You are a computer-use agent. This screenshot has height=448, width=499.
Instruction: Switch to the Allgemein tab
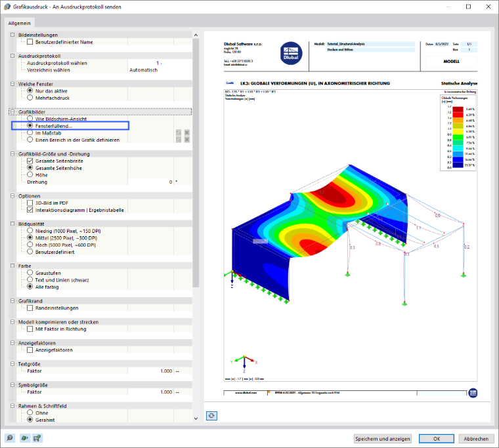click(x=20, y=23)
